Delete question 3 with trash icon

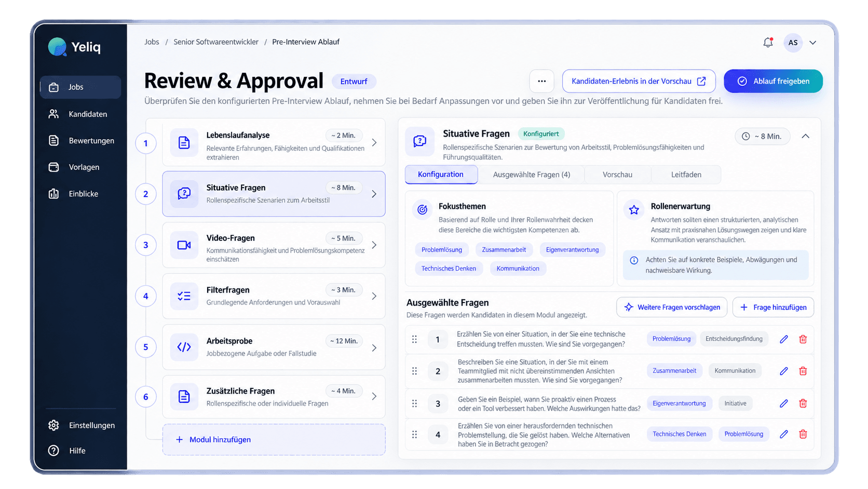803,403
